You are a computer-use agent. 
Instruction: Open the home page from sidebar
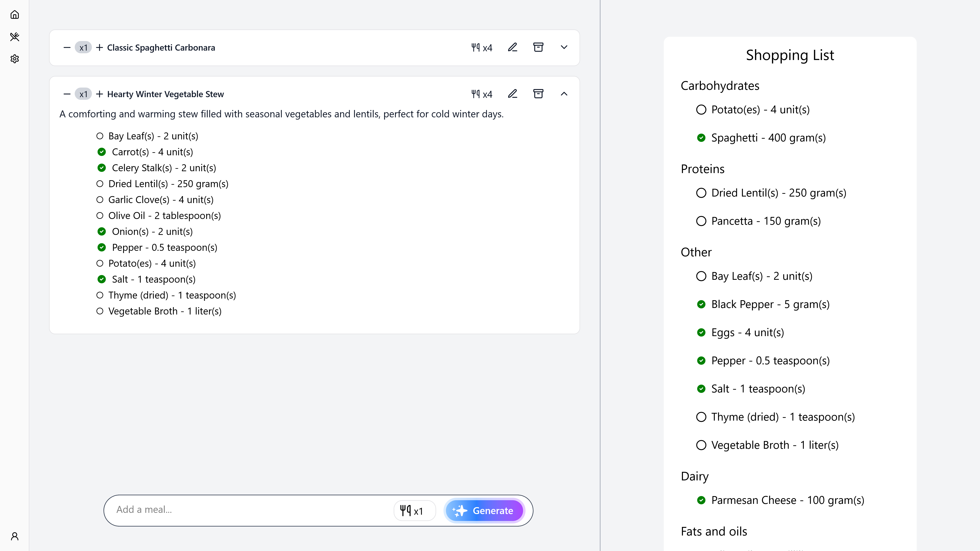point(14,15)
